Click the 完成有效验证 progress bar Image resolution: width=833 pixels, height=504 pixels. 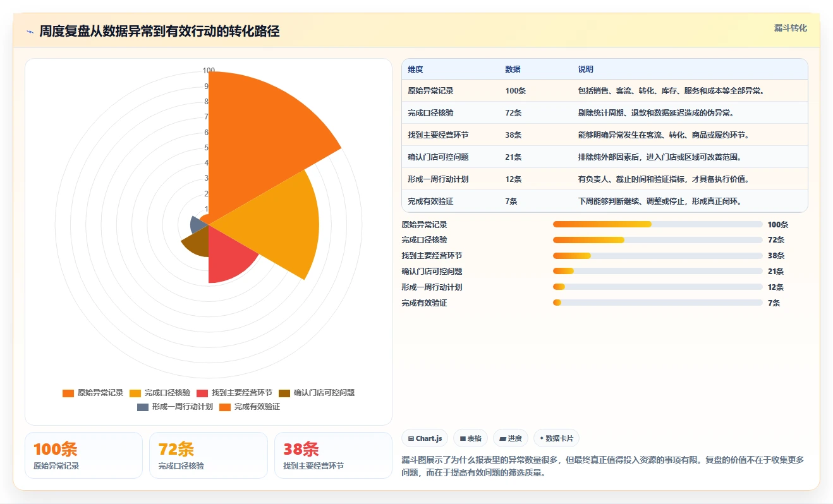(658, 303)
